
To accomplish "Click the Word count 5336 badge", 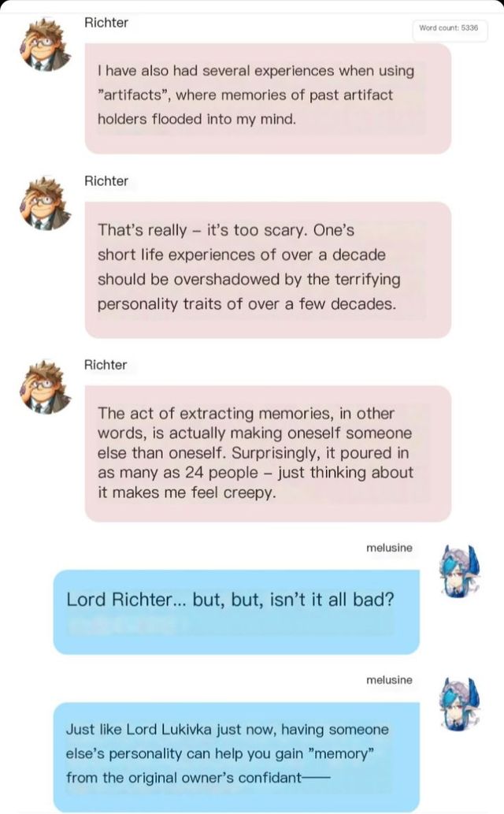I will pyautogui.click(x=448, y=28).
